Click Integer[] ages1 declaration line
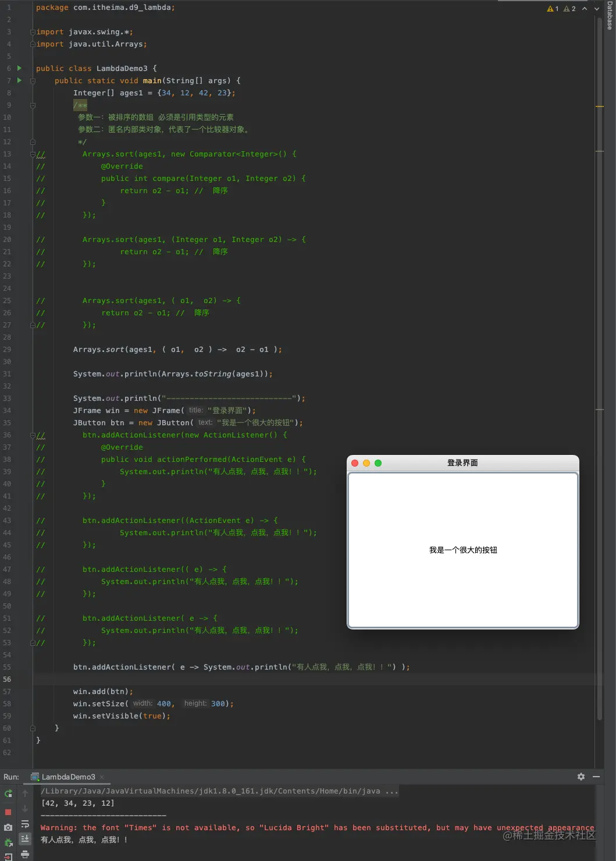Viewport: 616px width, 861px height. click(154, 93)
